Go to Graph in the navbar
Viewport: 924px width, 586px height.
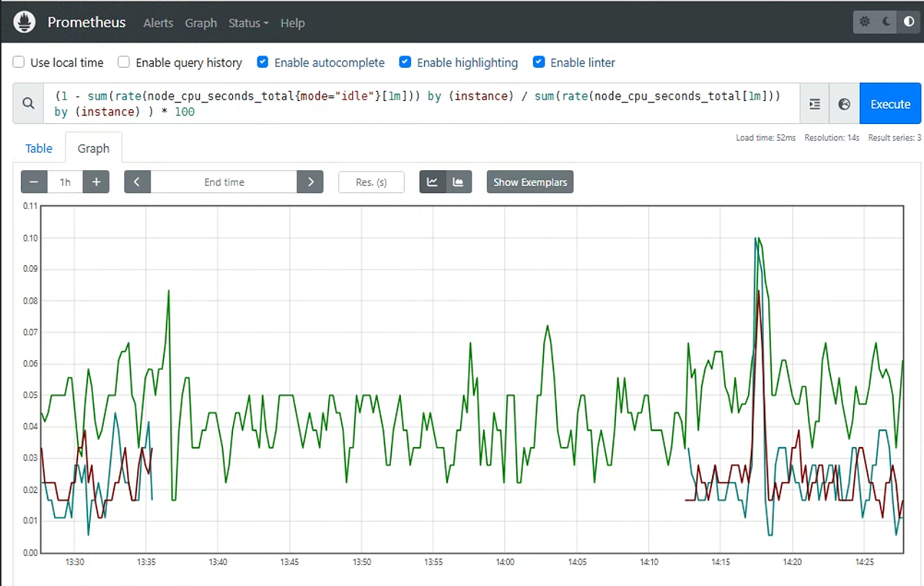point(201,23)
